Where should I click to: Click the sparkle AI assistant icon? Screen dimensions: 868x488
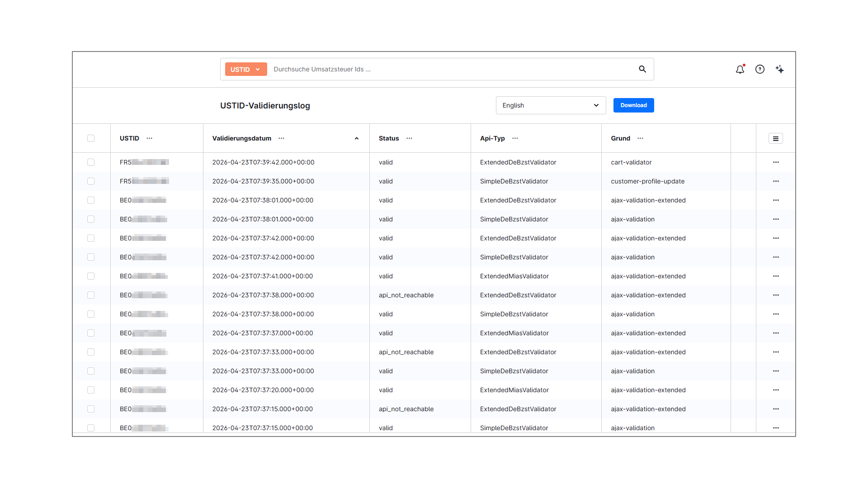[x=780, y=69]
